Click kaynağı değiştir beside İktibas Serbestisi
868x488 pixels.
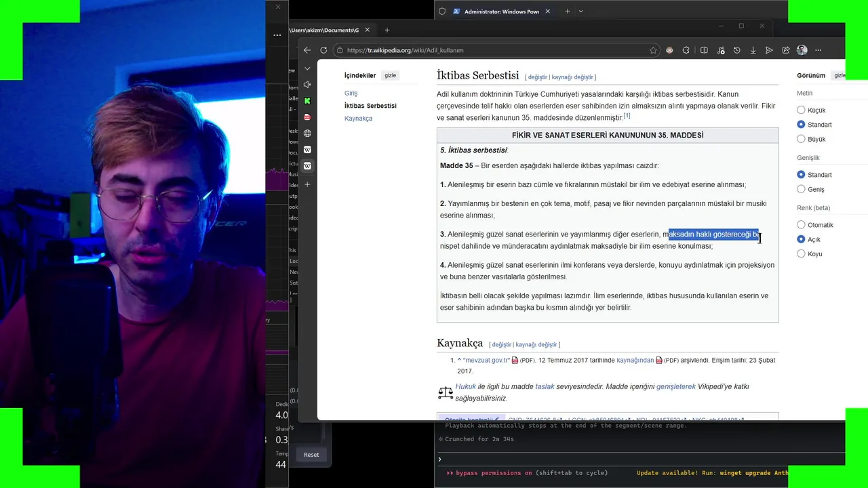(x=572, y=77)
